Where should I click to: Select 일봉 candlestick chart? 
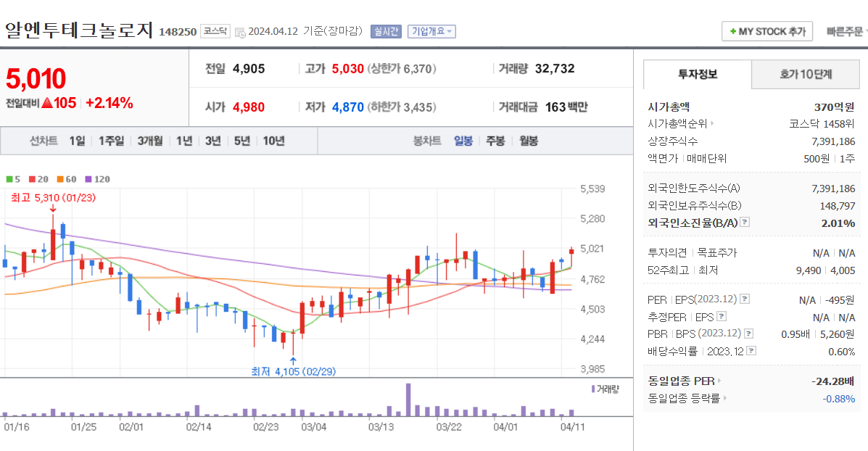click(463, 141)
